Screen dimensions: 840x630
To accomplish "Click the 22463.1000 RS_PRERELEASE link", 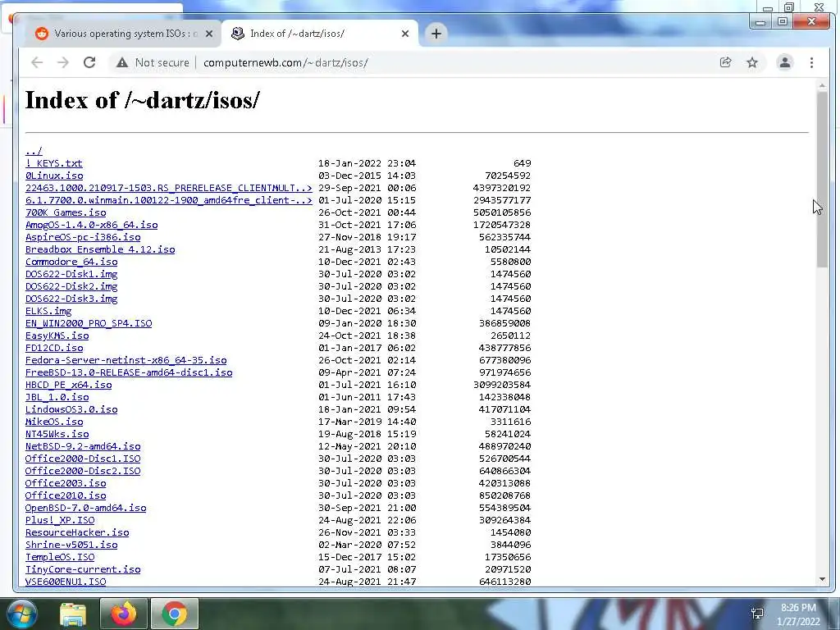I will pos(169,188).
